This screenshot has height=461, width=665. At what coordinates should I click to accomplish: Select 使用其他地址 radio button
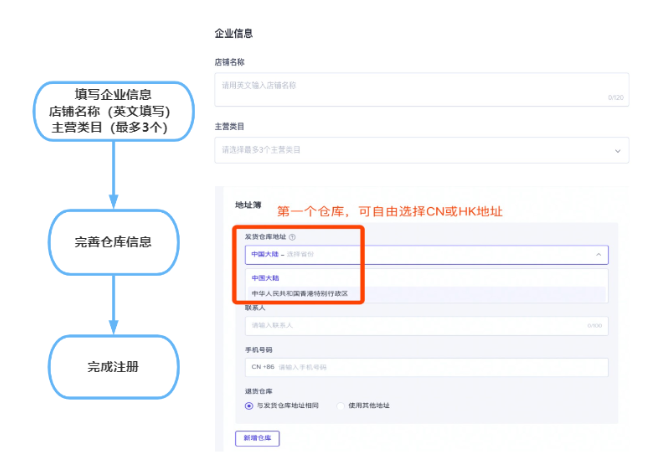tap(340, 406)
